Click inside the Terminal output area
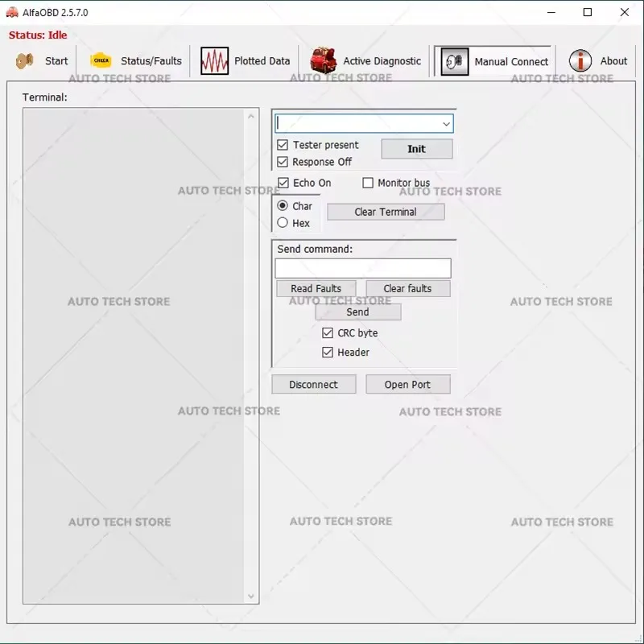The height and width of the screenshot is (644, 644). pyautogui.click(x=134, y=356)
